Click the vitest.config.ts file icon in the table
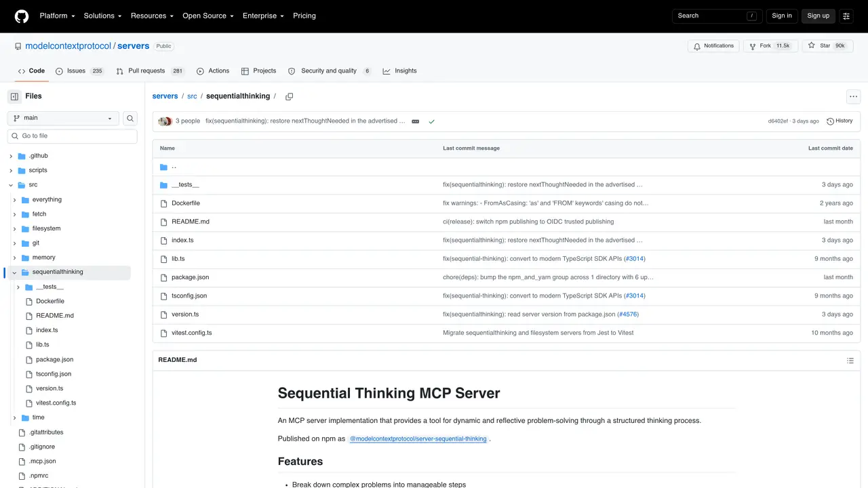The image size is (868, 488). 163,333
